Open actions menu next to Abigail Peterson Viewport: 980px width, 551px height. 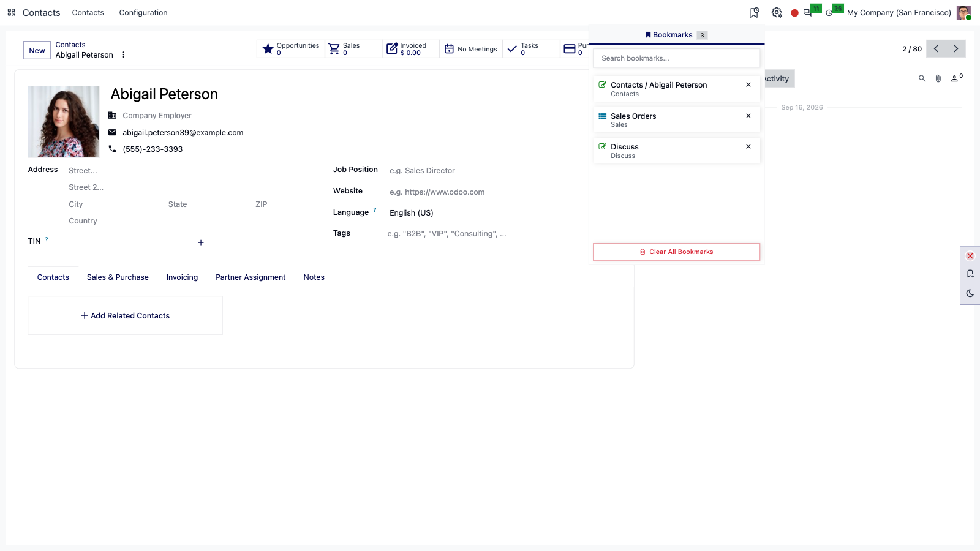124,54
